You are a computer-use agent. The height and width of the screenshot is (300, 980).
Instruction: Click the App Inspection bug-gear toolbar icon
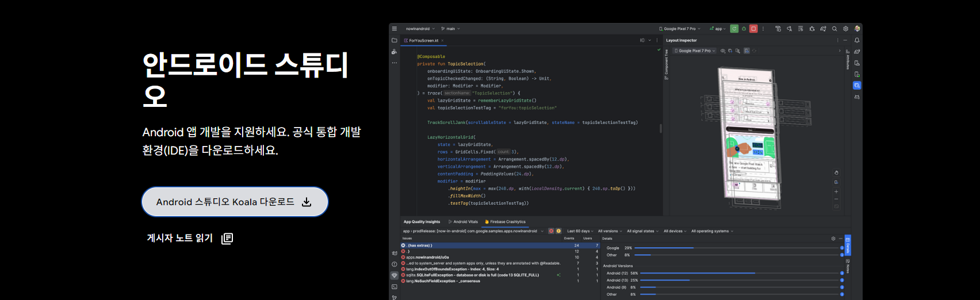pos(811,29)
